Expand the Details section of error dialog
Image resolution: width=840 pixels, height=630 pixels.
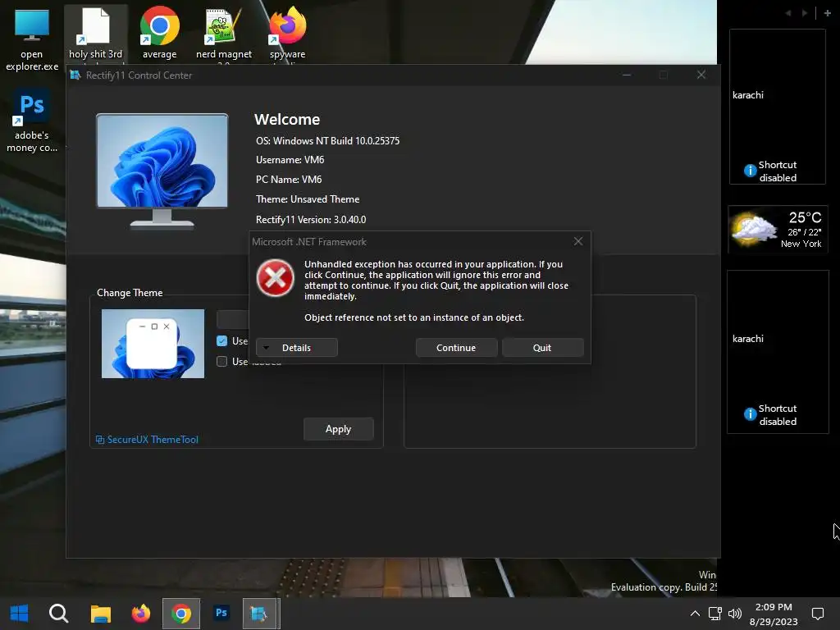coord(297,348)
